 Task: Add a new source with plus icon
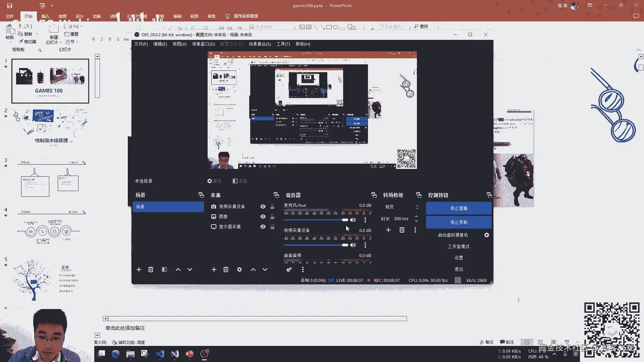tap(214, 269)
